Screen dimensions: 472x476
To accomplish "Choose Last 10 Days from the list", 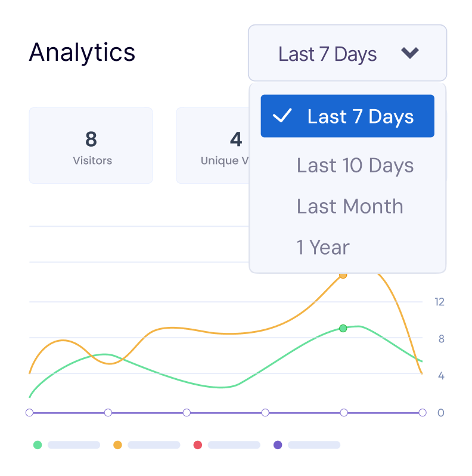I will pyautogui.click(x=355, y=165).
